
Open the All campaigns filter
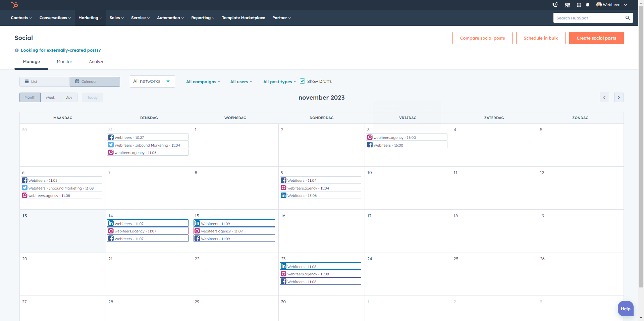click(203, 82)
